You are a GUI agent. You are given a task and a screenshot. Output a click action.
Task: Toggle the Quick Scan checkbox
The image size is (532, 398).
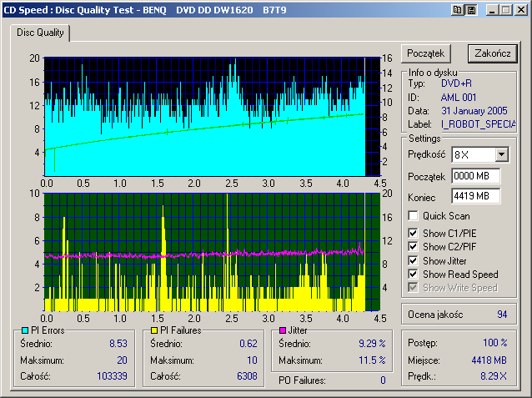point(413,215)
